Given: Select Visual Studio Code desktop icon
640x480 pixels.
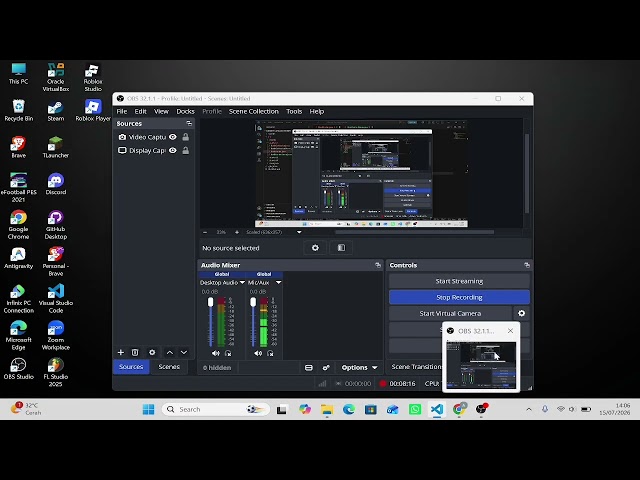Looking at the screenshot, I should coord(56,298).
